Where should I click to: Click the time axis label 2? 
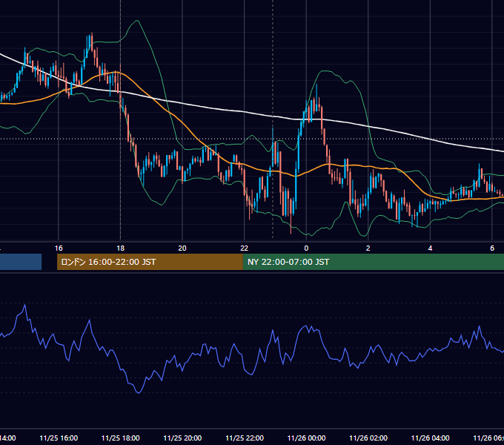click(x=368, y=248)
